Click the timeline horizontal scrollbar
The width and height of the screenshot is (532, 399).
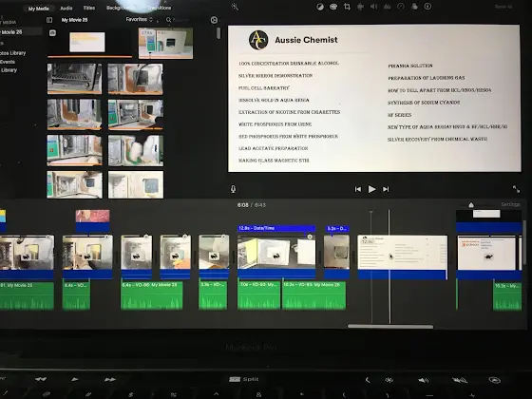pyautogui.click(x=390, y=327)
